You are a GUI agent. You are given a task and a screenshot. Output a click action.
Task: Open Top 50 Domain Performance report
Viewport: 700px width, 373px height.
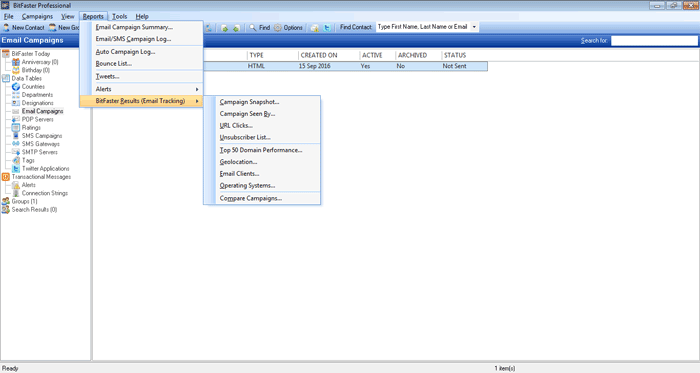pos(262,150)
